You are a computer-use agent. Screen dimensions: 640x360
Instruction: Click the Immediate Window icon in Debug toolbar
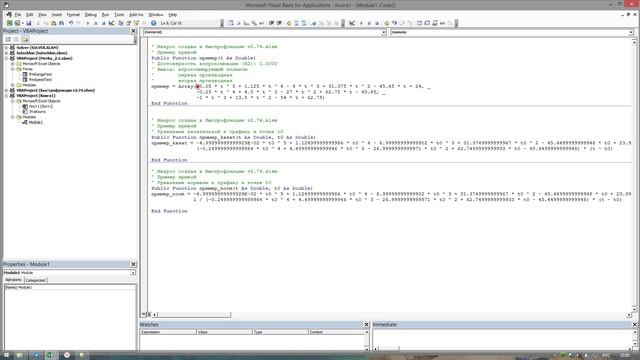(427, 23)
